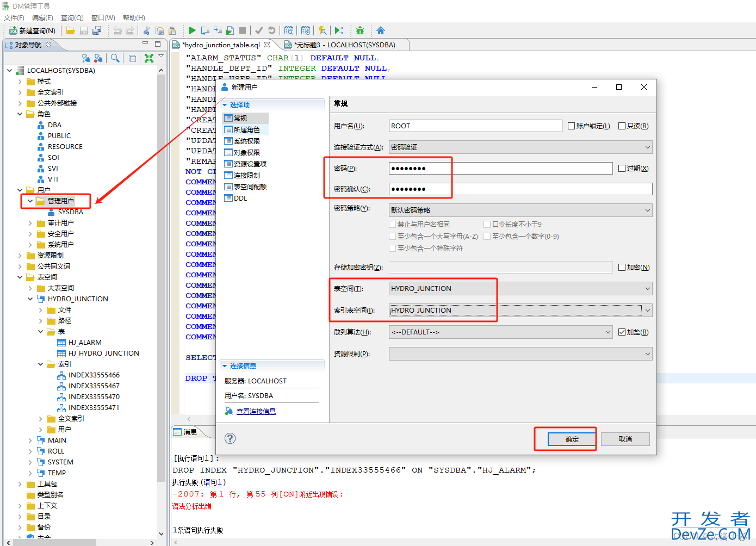This screenshot has height=546, width=756.
Task: Expand the MAIN tablespace node
Action: [x=30, y=440]
